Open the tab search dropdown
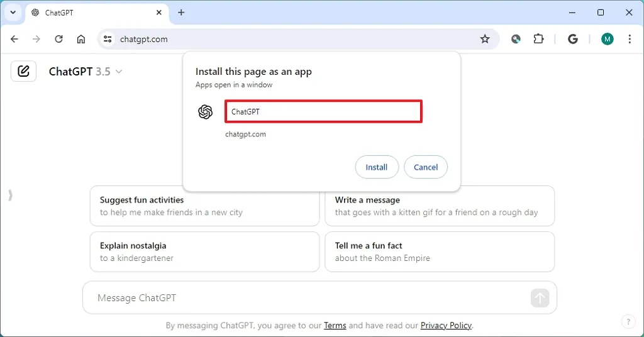The height and width of the screenshot is (337, 644). [x=13, y=13]
